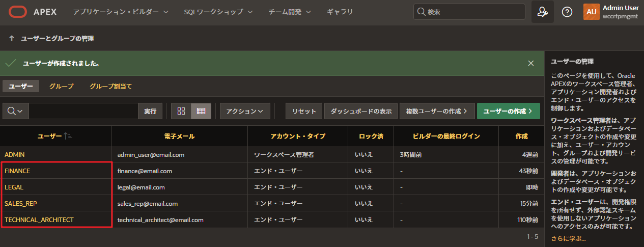Click the 電子メール column header
The image size is (644, 247).
179,136
